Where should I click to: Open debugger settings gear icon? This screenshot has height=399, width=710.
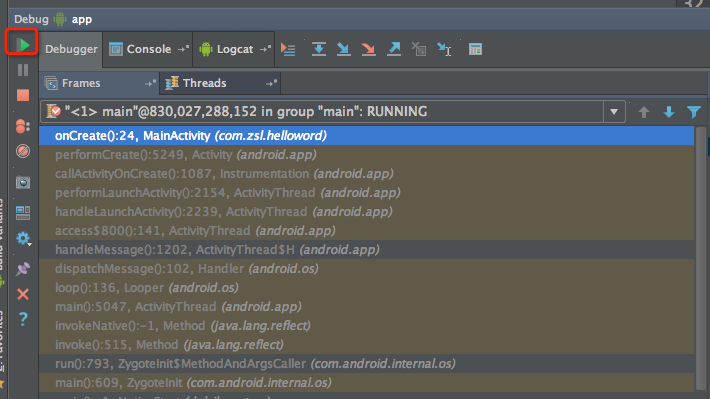(23, 238)
